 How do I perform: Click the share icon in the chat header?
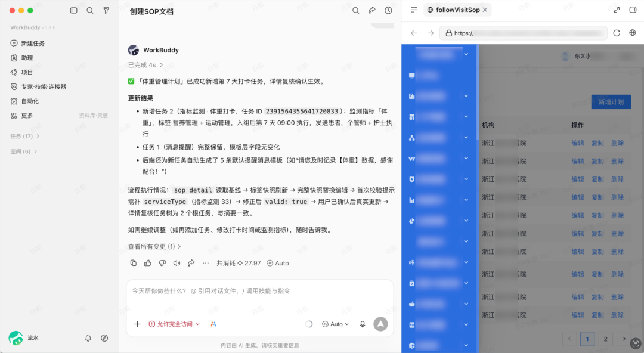[x=372, y=11]
